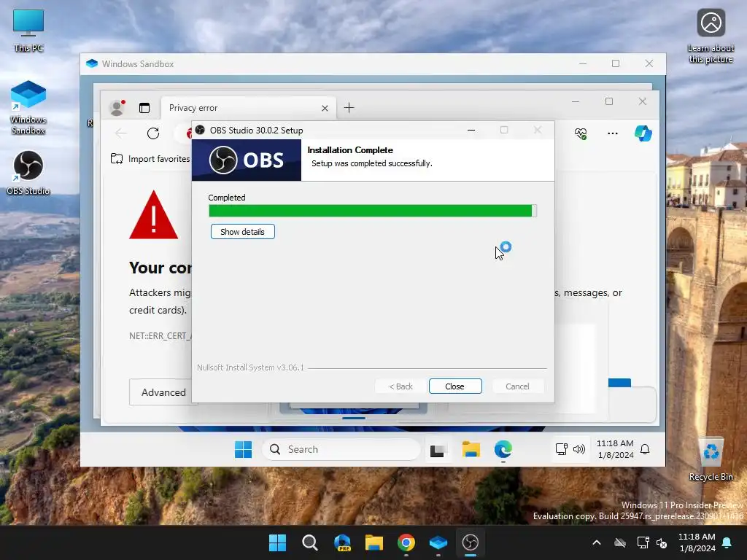Click host network tray icon
Screen dimensions: 747x560
(643, 542)
